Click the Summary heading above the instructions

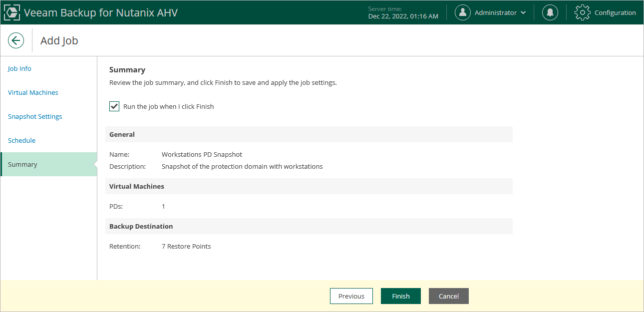point(127,70)
